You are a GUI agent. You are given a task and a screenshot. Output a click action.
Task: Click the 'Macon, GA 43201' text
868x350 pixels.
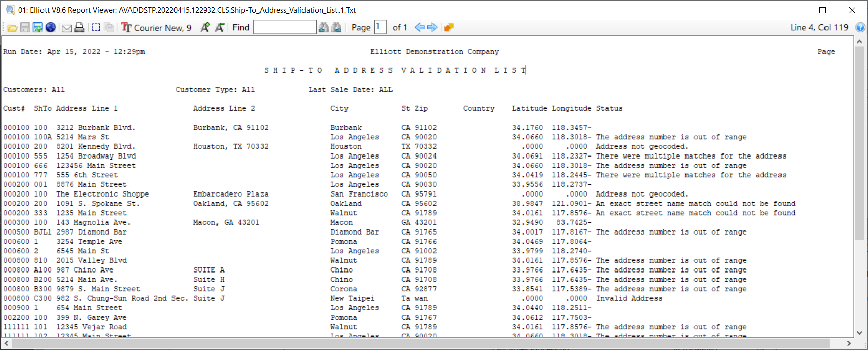click(x=226, y=222)
